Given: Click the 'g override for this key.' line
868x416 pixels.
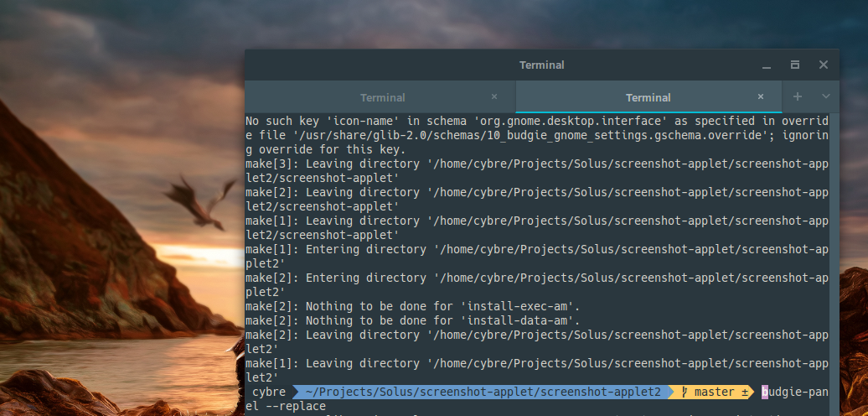Looking at the screenshot, I should click(326, 149).
